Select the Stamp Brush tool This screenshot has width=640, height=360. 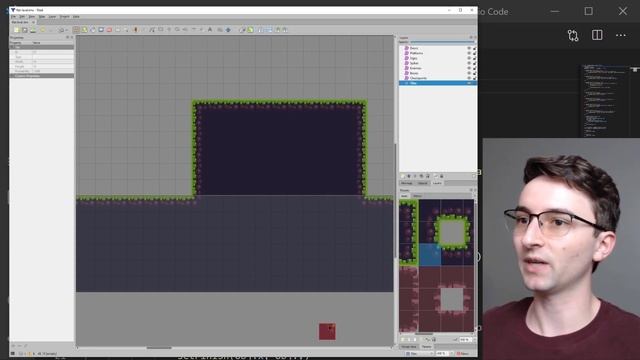pyautogui.click(x=76, y=30)
